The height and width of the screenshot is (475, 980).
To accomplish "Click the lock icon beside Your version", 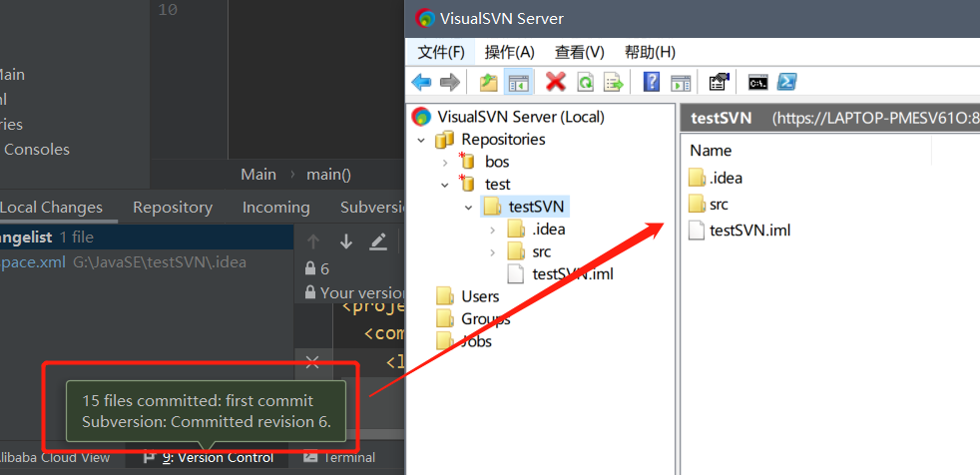I will pos(310,291).
